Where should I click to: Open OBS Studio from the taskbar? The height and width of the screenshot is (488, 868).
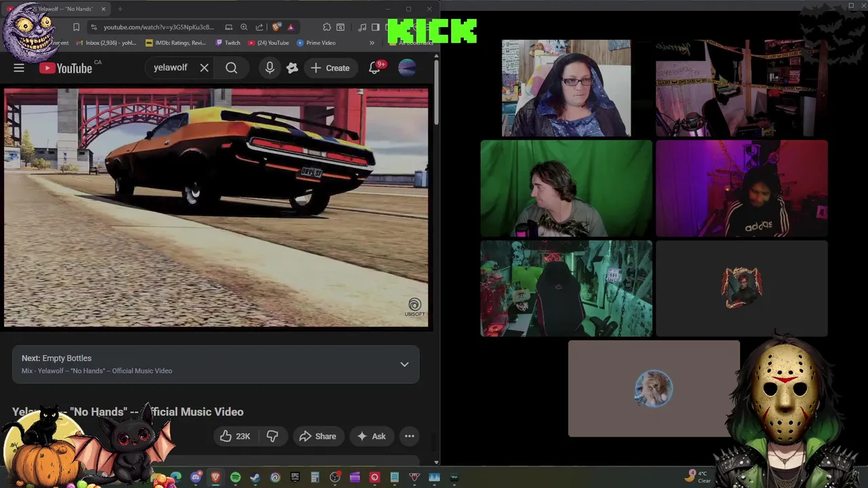point(335,477)
